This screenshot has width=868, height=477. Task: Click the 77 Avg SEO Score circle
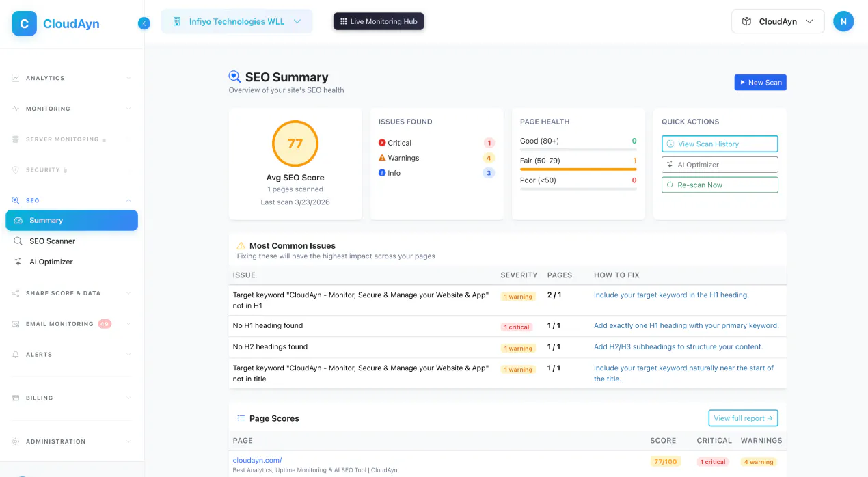pyautogui.click(x=295, y=144)
